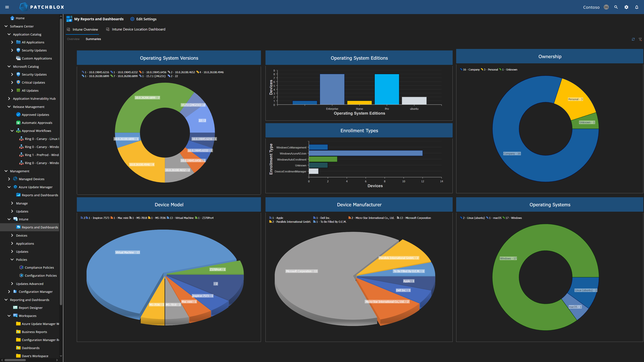
Task: Select the Azure Update Manager icon
Action: coord(15,187)
